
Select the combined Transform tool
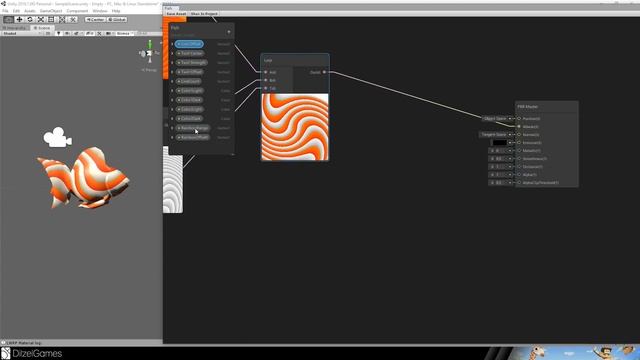pyautogui.click(x=62, y=19)
